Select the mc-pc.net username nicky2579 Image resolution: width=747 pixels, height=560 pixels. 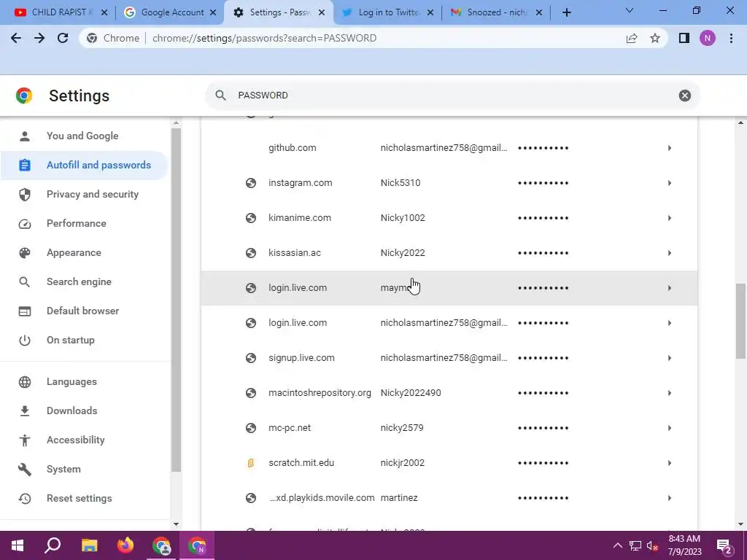click(x=402, y=428)
